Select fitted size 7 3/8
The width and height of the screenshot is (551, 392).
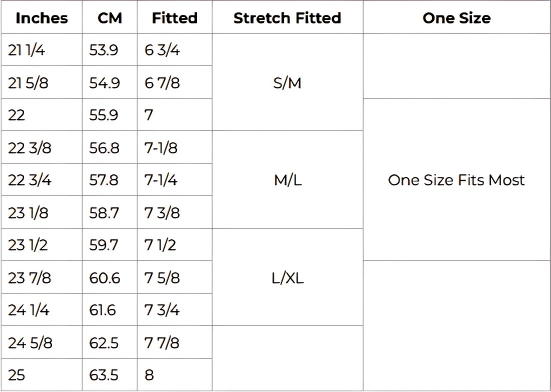[x=175, y=213]
